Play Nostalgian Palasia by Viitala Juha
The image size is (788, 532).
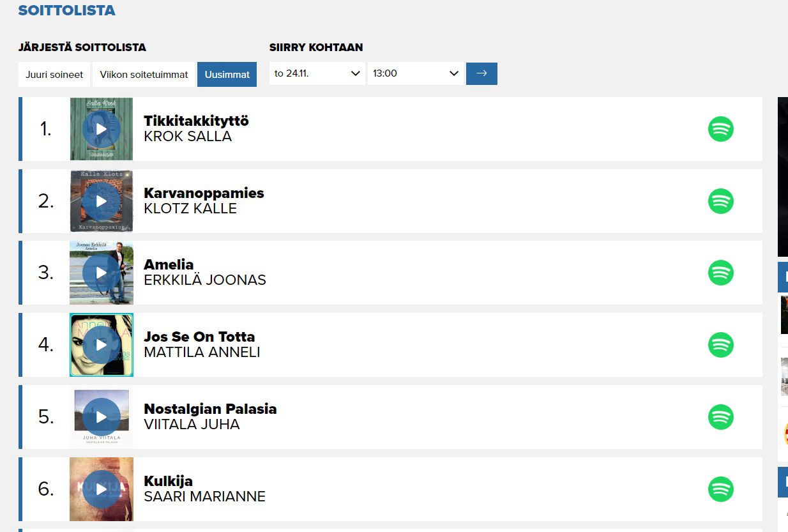pos(102,417)
